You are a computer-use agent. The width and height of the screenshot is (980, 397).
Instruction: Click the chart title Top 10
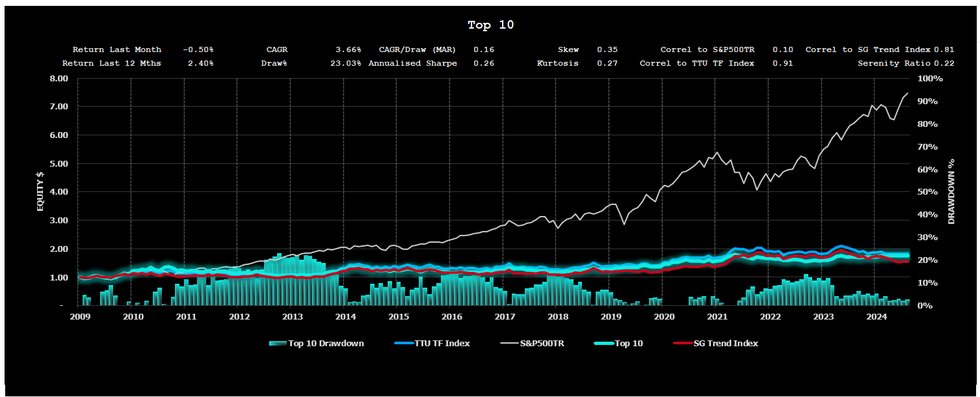[490, 25]
